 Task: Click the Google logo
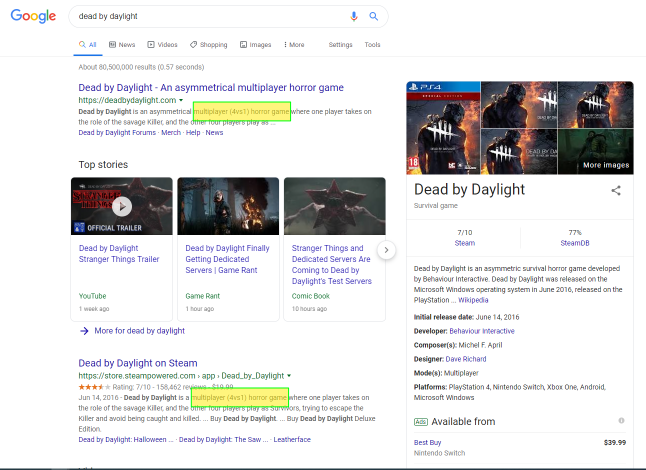coord(33,16)
